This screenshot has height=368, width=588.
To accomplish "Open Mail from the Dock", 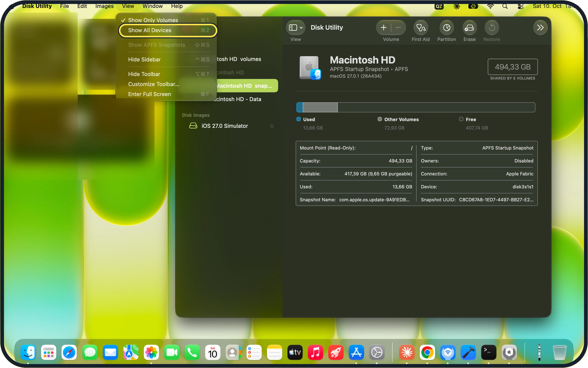I will 110,353.
